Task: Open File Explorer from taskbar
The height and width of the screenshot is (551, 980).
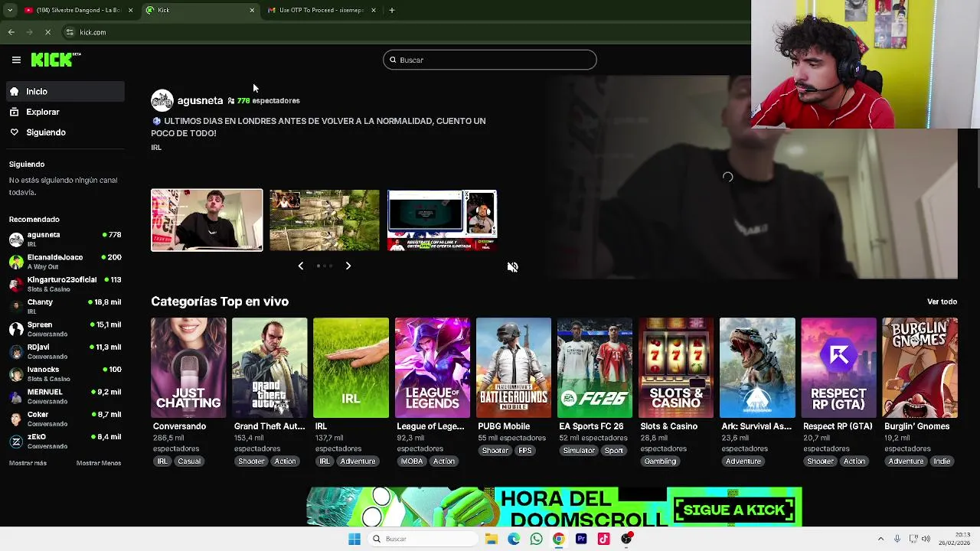Action: [x=492, y=539]
